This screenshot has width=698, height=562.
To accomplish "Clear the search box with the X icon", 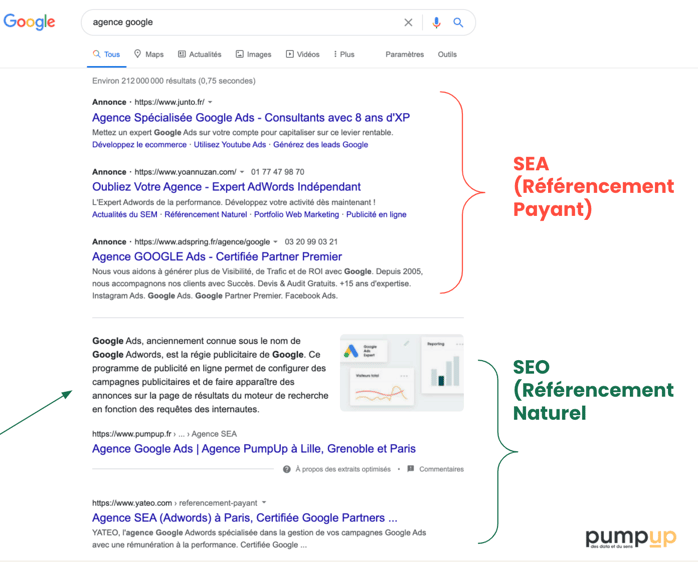I will [408, 22].
